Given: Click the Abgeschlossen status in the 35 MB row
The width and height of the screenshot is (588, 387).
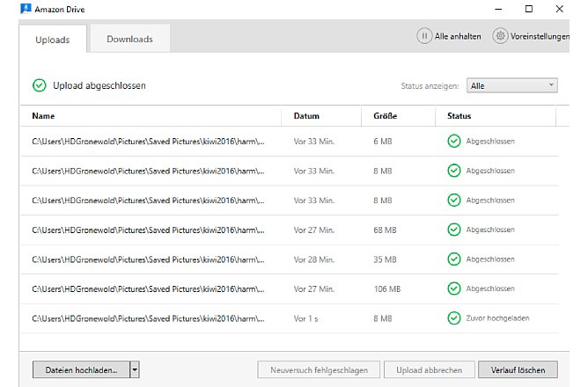Looking at the screenshot, I should 490,259.
